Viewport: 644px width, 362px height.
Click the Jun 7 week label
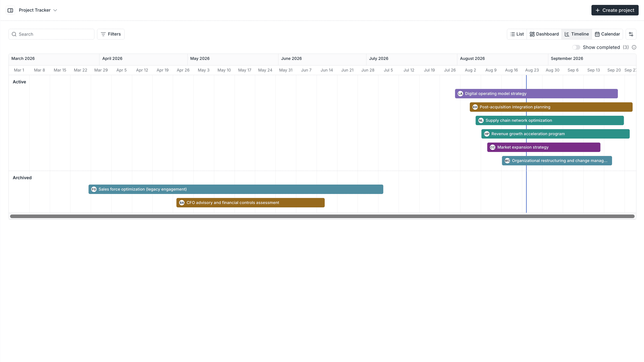click(x=306, y=70)
